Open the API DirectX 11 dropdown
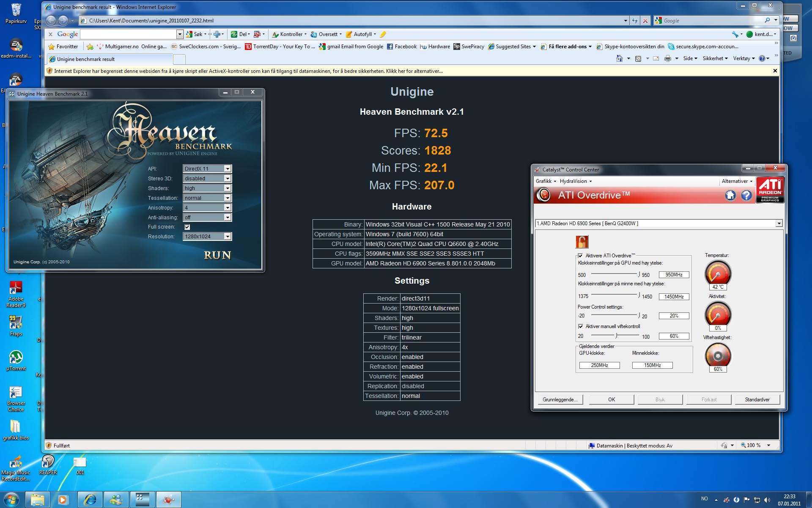812x508 pixels. [207, 168]
